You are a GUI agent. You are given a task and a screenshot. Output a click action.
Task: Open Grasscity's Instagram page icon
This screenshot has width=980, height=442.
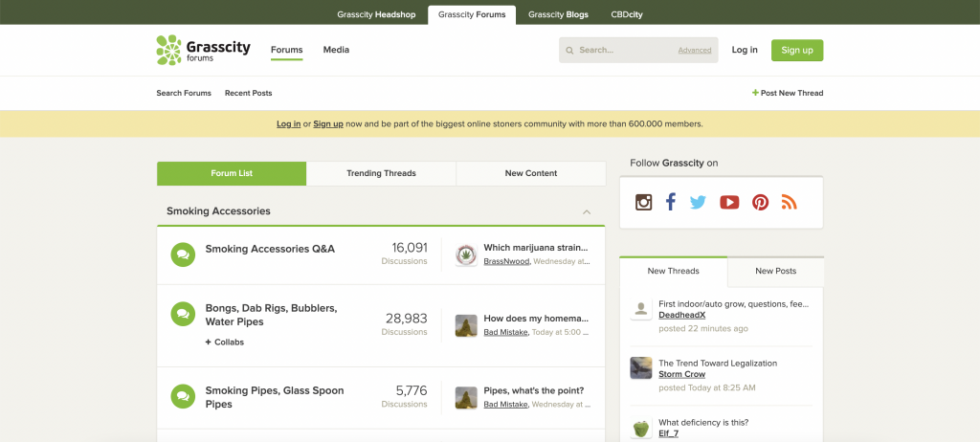tap(643, 202)
